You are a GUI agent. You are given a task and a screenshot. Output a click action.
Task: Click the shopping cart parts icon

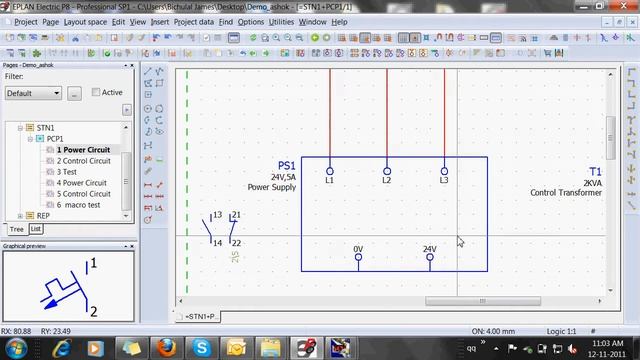tap(547, 53)
